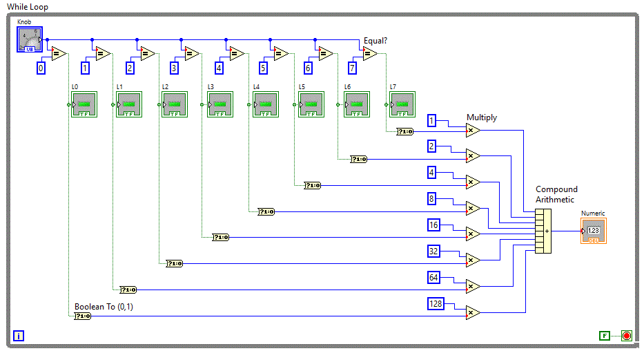Click the While Loop label
Image resolution: width=644 pixels, height=351 pixels.
(x=28, y=6)
